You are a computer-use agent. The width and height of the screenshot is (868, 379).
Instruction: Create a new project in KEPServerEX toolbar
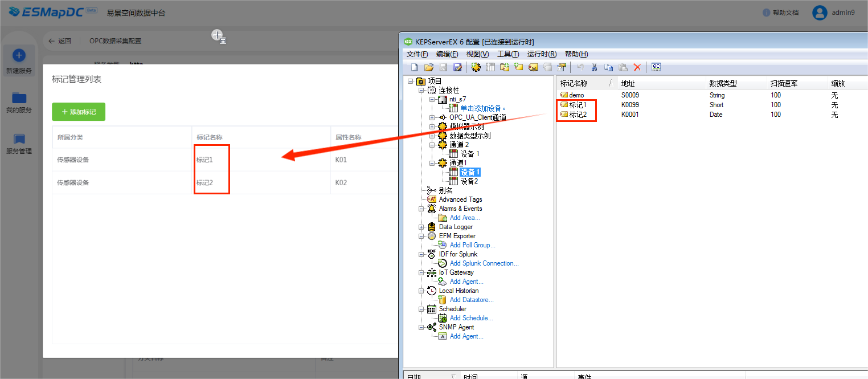click(x=414, y=67)
